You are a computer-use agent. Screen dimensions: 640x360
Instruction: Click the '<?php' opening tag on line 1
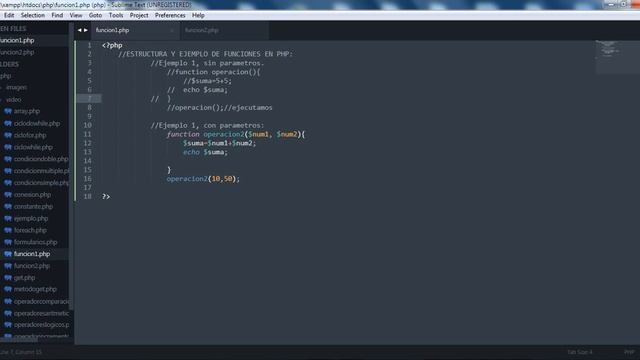pyautogui.click(x=112, y=45)
